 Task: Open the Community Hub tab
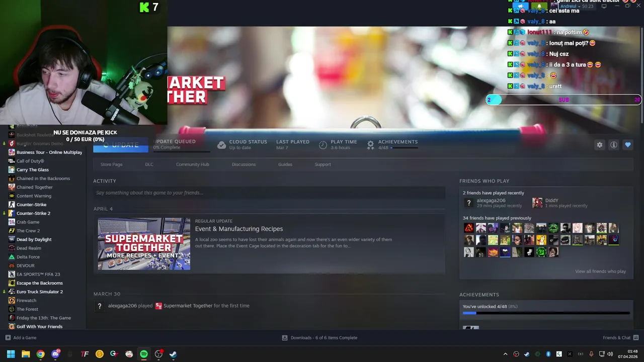pos(192,164)
